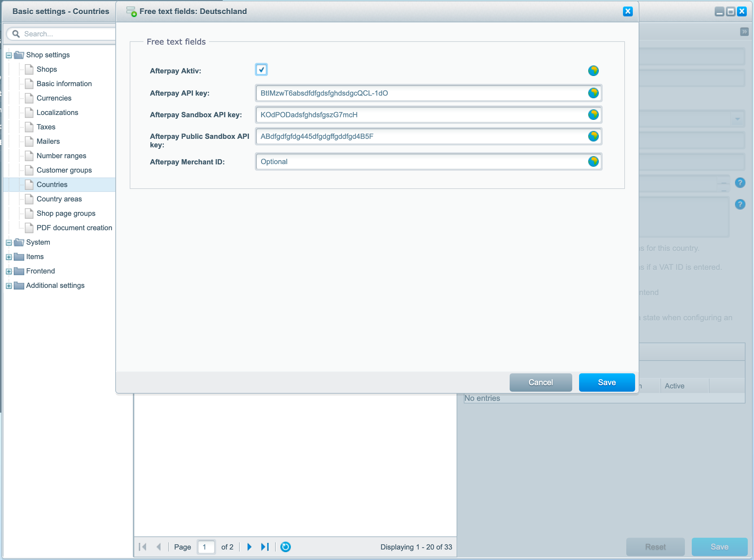
Task: Collapse the Shop settings folder
Action: (9, 55)
